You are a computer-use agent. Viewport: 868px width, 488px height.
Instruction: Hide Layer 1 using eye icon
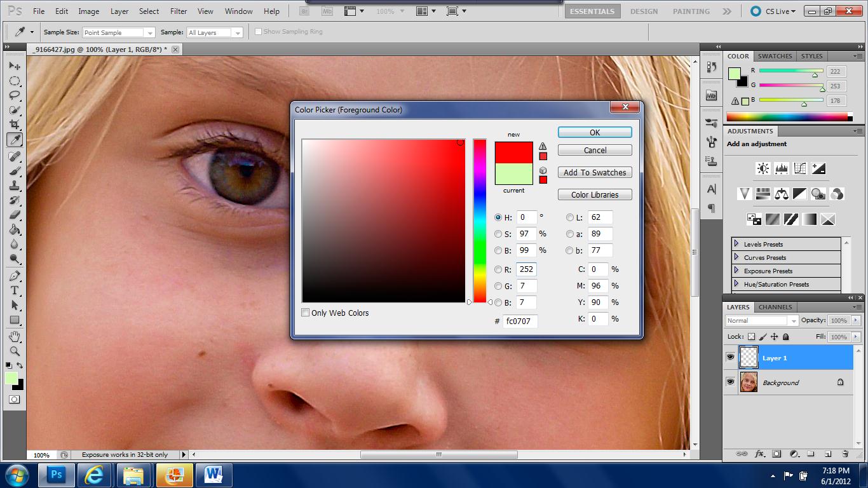click(730, 358)
